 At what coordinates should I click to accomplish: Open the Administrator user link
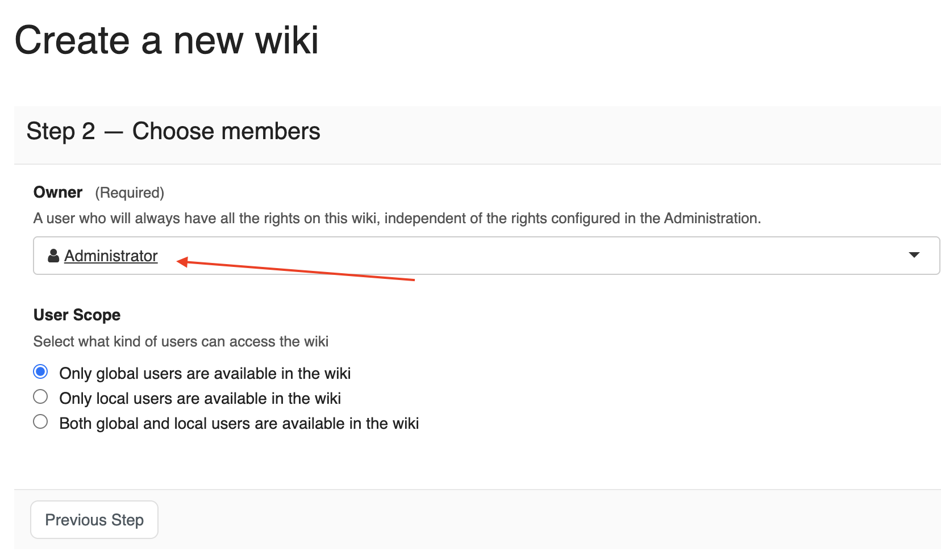point(111,256)
